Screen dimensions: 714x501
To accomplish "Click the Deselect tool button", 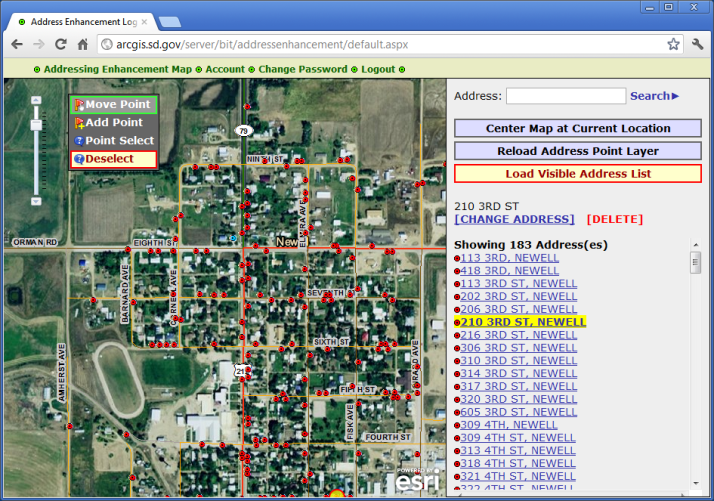I will [113, 159].
